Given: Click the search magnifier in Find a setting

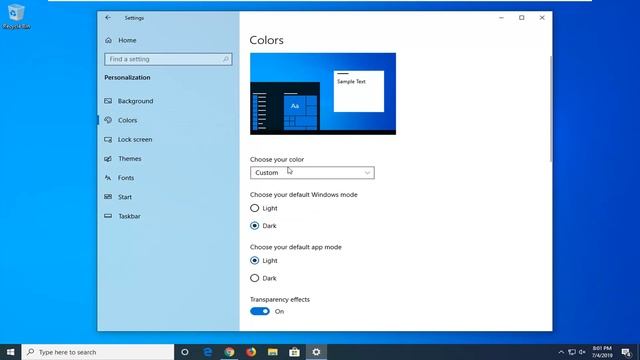Looking at the screenshot, I should 225,59.
